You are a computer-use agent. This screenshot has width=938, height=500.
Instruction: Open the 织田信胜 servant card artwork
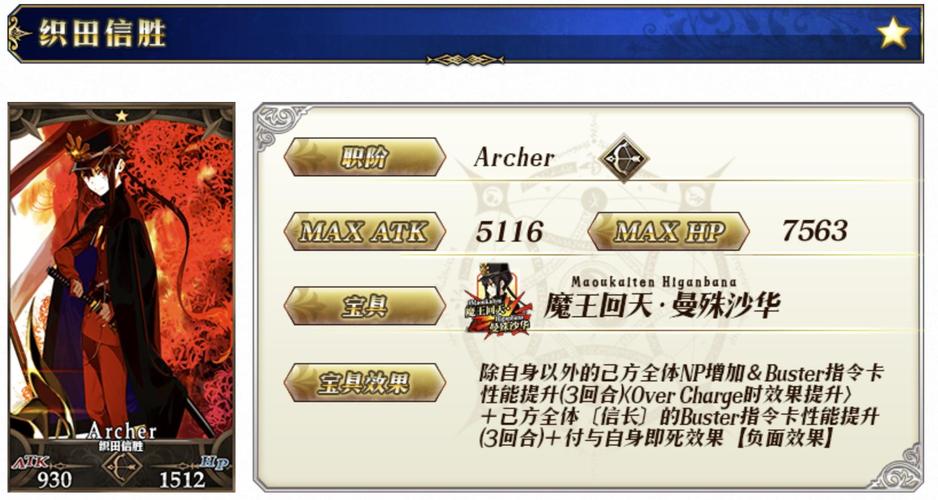pos(121,297)
